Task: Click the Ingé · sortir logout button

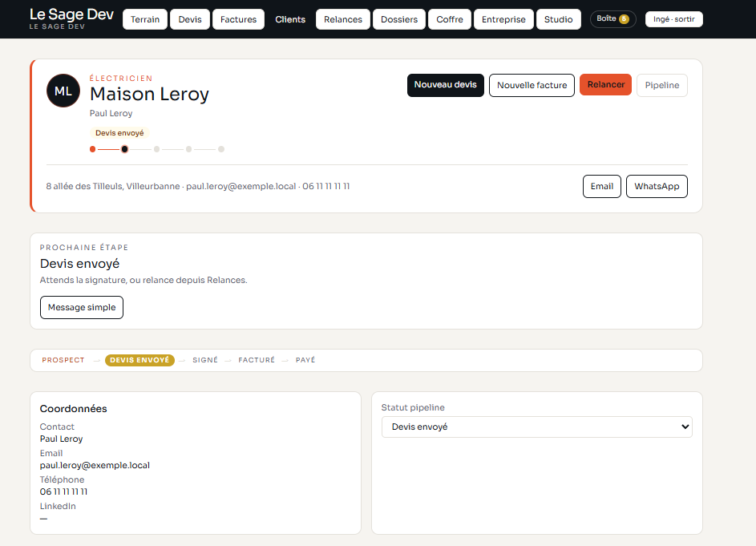Action: pos(673,19)
